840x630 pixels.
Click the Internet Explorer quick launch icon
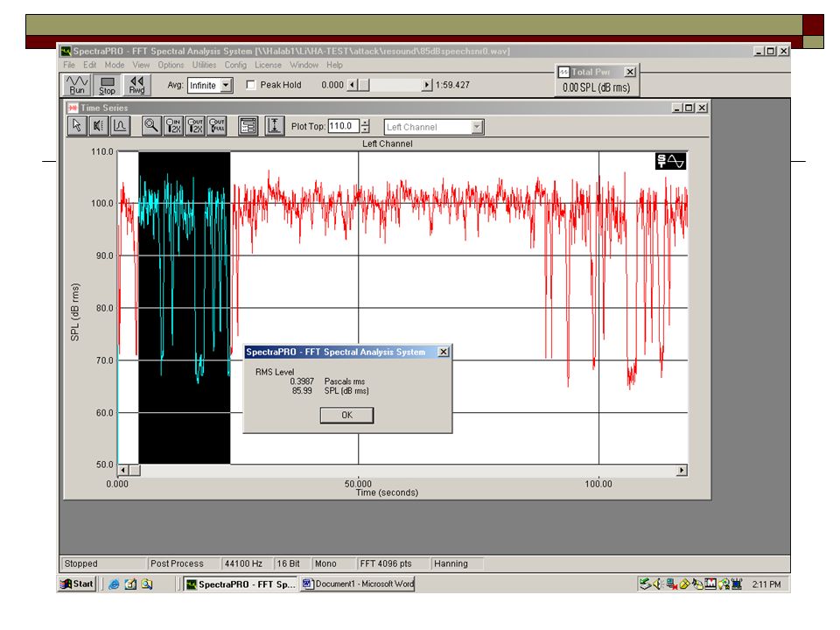pos(114,584)
